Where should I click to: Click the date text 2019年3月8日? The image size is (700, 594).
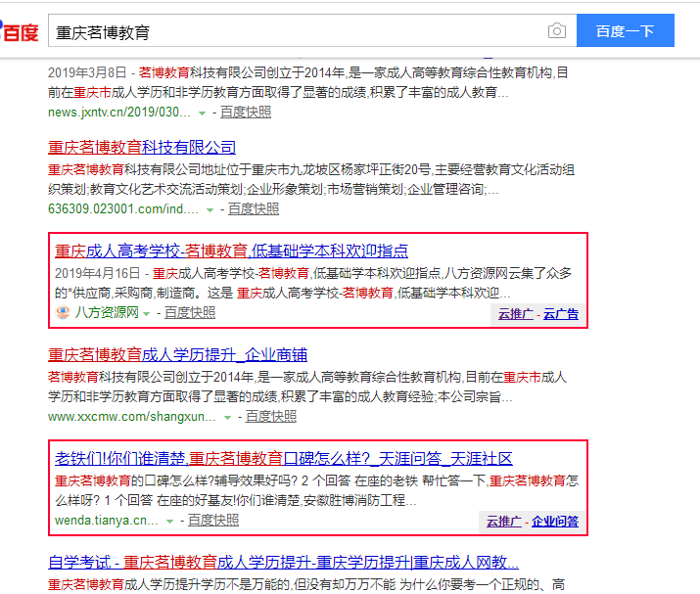click(87, 72)
